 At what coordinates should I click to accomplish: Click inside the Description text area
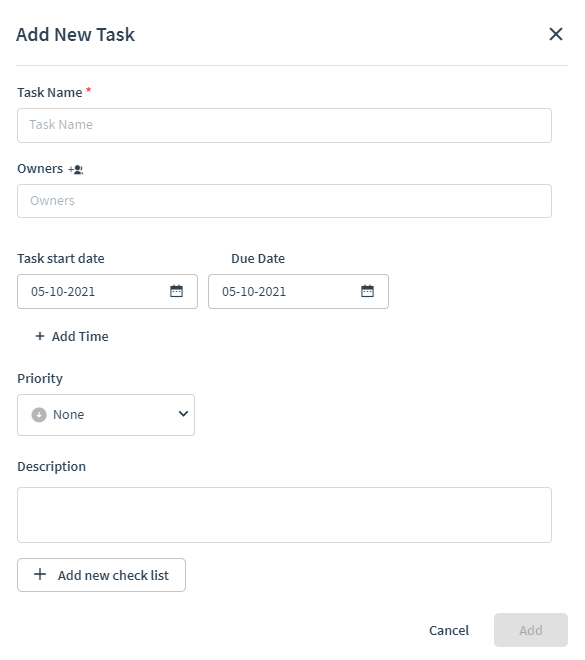pos(284,515)
